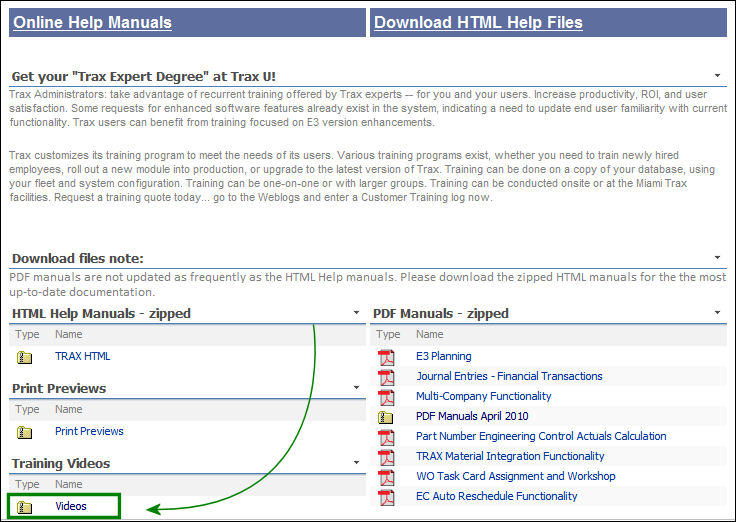Collapse the Trax Expert Degree section arrow

717,76
